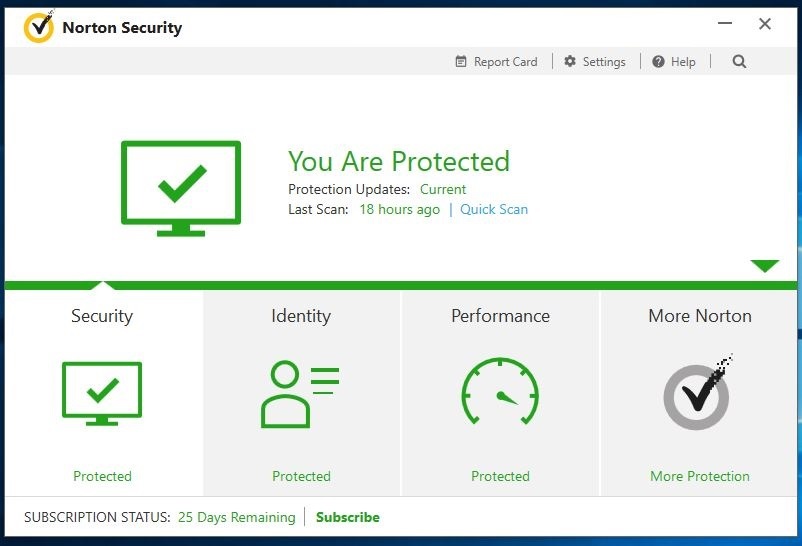Click the Help question mark icon

pos(658,61)
